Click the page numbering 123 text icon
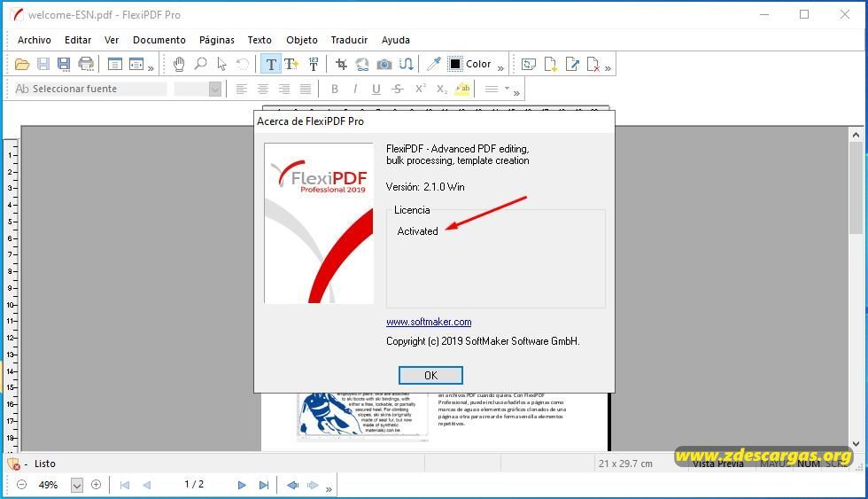868x499 pixels. tap(314, 64)
